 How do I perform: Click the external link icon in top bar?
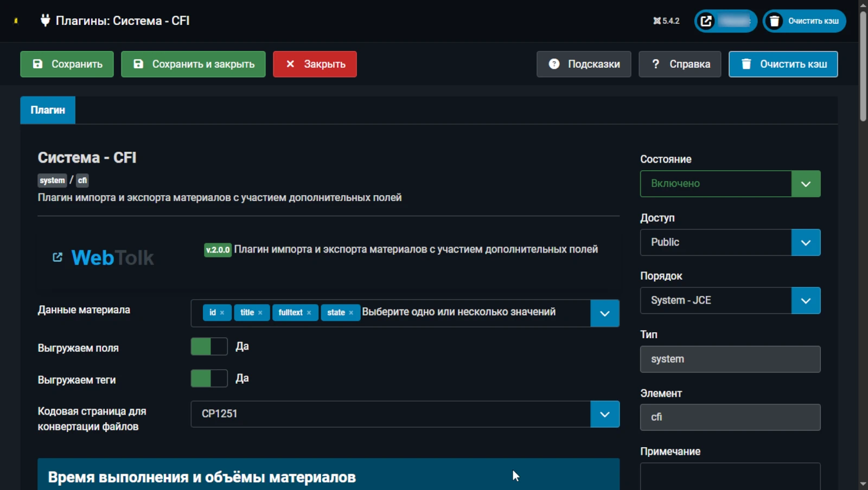click(x=706, y=21)
